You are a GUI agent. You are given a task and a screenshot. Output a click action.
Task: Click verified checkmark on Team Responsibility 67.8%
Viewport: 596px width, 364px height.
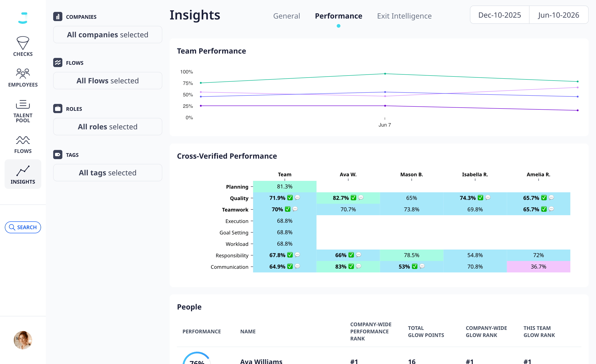[290, 255]
